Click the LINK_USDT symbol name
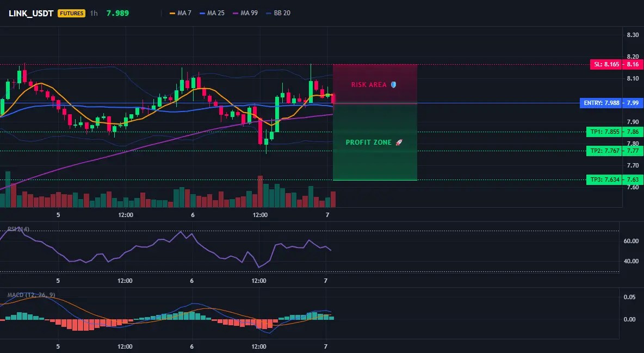 pos(31,13)
